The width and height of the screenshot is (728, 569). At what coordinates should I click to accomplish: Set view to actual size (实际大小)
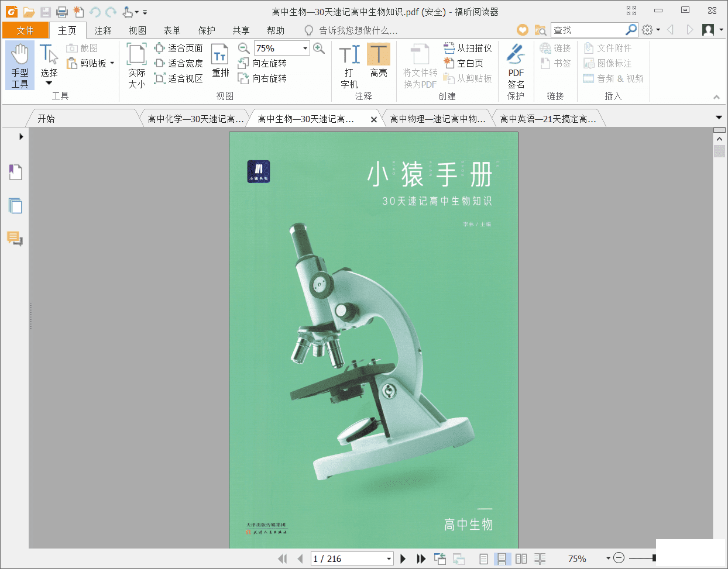137,65
